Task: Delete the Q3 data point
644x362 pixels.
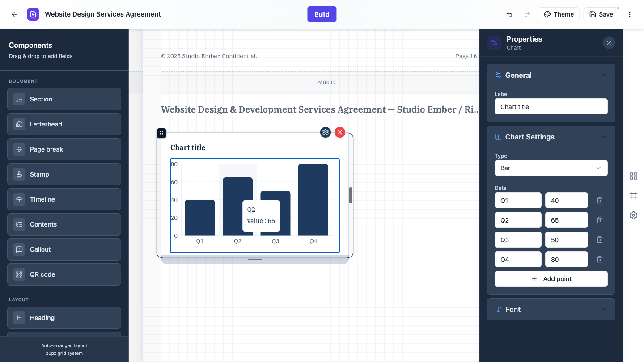Action: click(x=600, y=240)
